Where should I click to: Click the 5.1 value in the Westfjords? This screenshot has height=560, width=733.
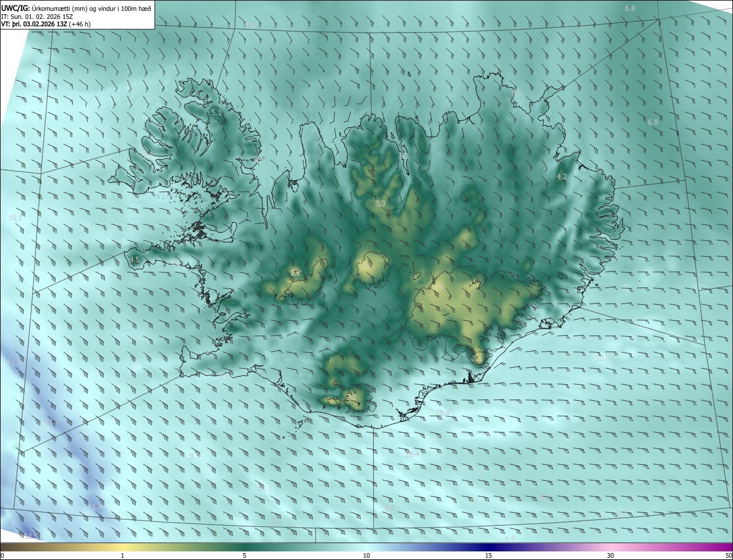pos(216,113)
